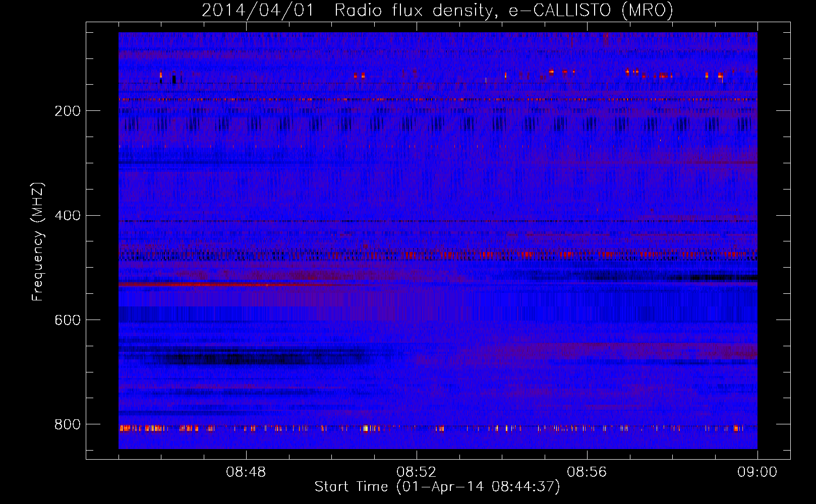Screen dimensions: 816x504
Task: Click the 09:00 time tick label
Action: coord(757,472)
